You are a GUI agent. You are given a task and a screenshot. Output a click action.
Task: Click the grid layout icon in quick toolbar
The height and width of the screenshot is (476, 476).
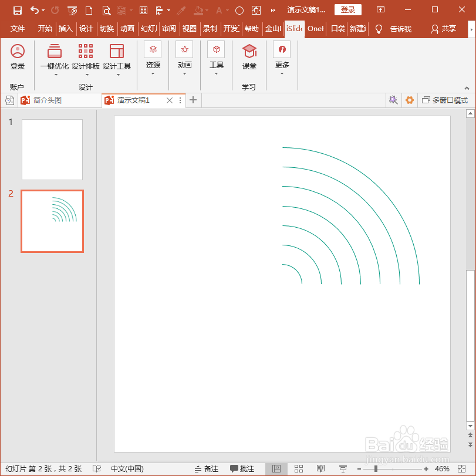143,11
